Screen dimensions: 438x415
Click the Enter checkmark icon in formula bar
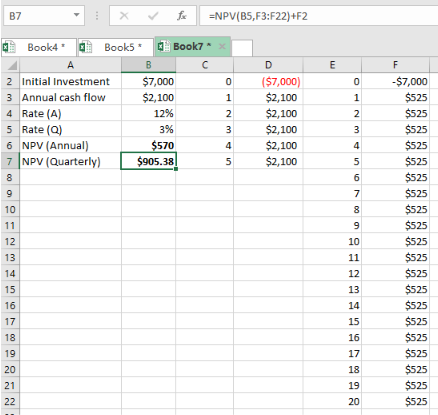[153, 16]
